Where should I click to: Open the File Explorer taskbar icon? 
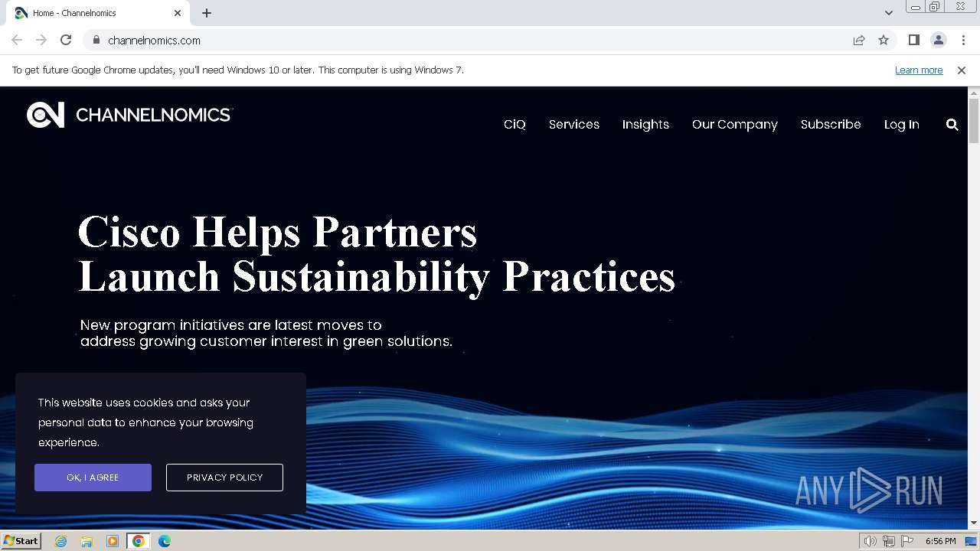coord(87,541)
